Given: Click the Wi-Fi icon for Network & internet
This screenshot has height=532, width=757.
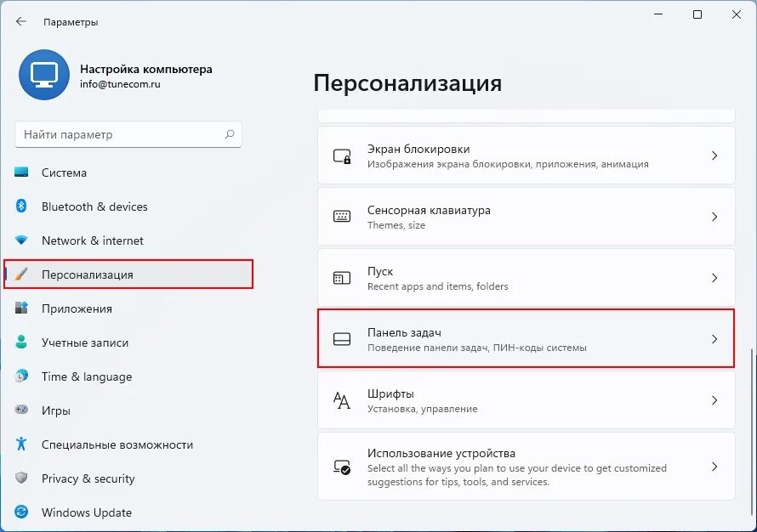Looking at the screenshot, I should click(21, 240).
